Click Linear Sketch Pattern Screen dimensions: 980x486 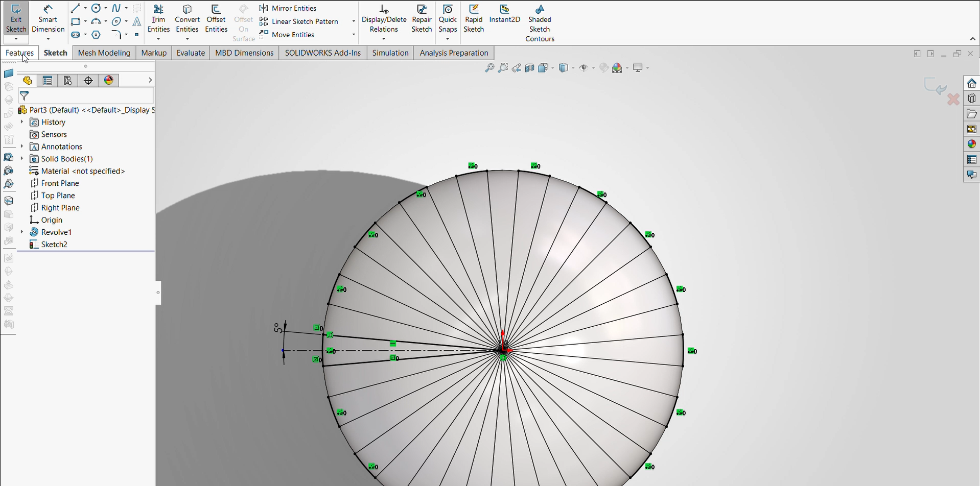click(299, 21)
